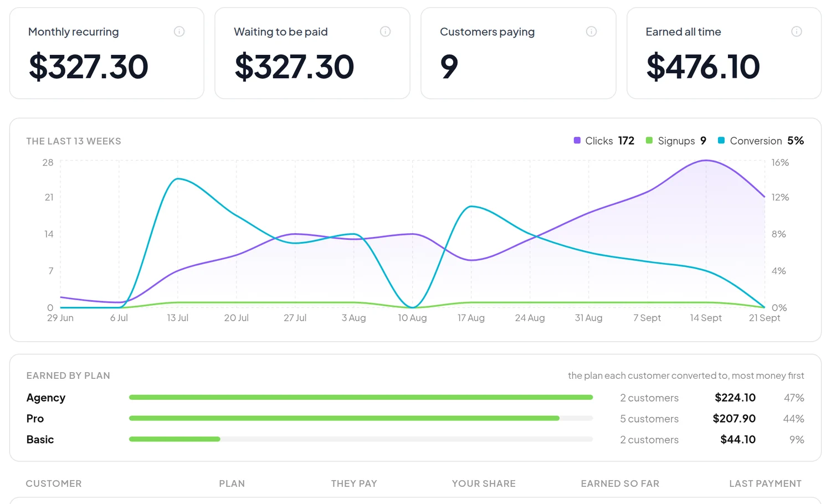Viewport: 831px width, 504px height.
Task: Toggle the Conversion legend item
Action: (761, 141)
